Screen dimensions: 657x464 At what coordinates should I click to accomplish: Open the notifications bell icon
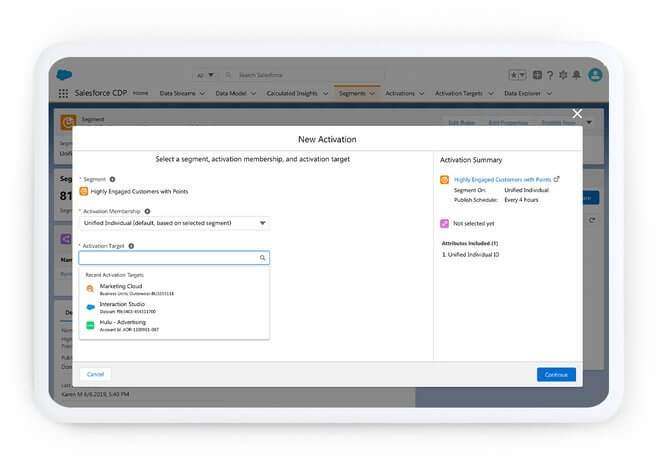point(578,75)
